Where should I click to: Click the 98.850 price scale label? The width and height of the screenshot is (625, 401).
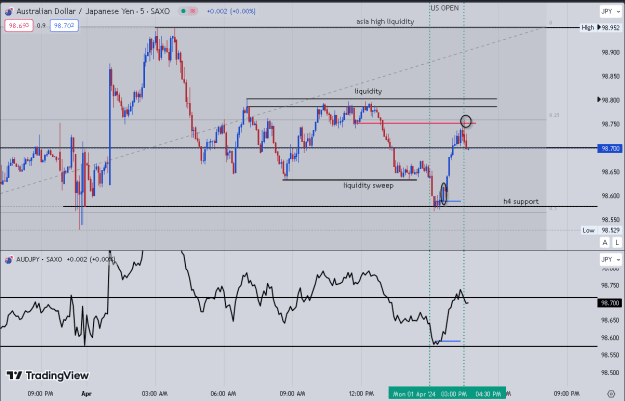tap(610, 76)
